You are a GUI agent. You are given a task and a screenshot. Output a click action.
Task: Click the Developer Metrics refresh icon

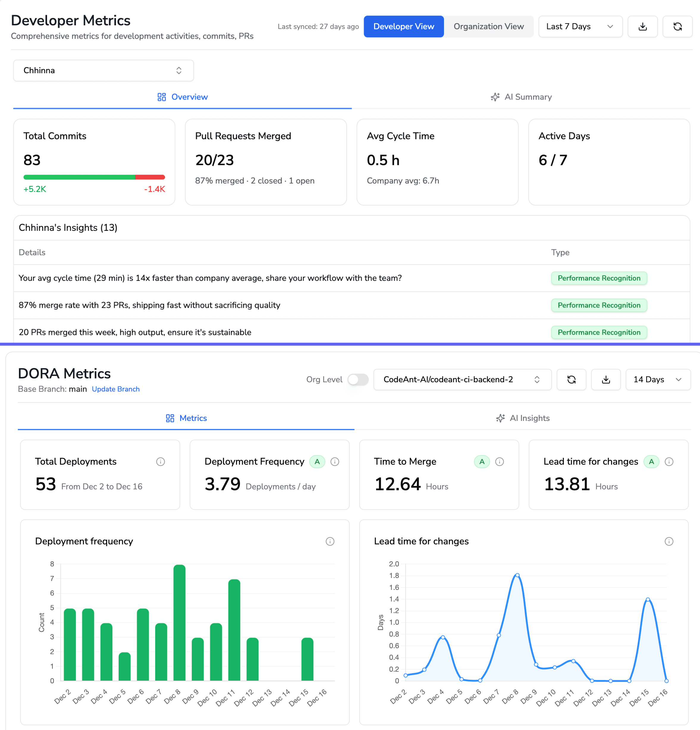point(677,26)
